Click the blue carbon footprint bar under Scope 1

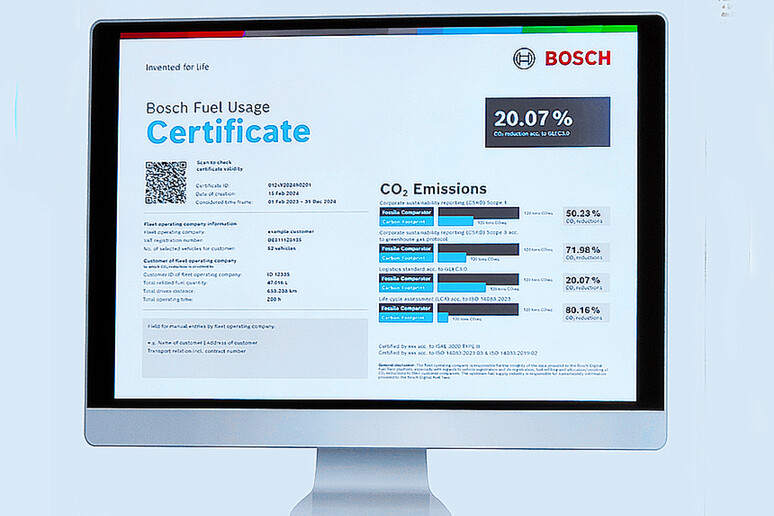456,221
